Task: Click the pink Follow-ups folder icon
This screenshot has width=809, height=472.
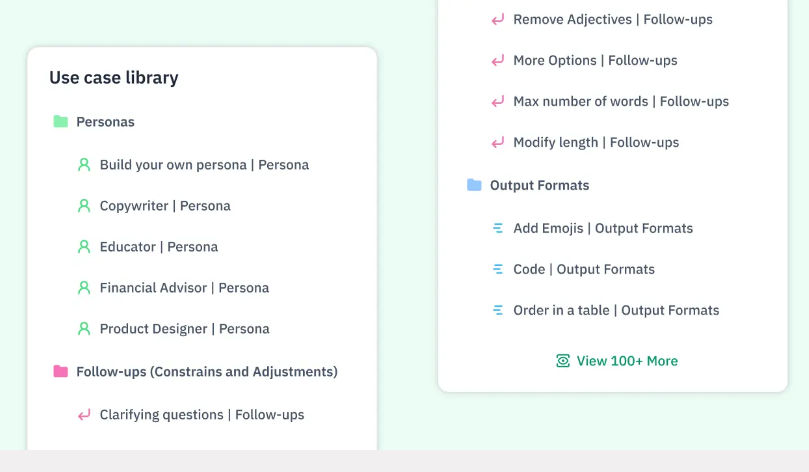Action: pos(60,371)
